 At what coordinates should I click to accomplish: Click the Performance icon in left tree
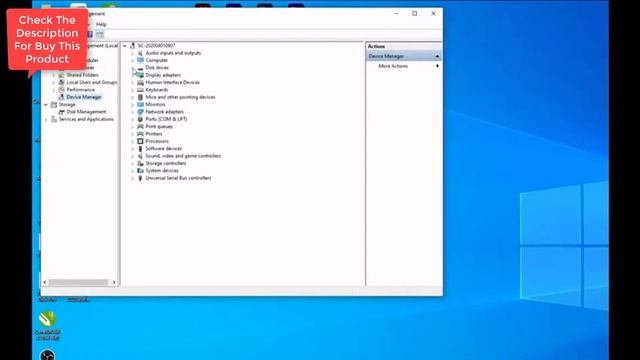point(62,90)
